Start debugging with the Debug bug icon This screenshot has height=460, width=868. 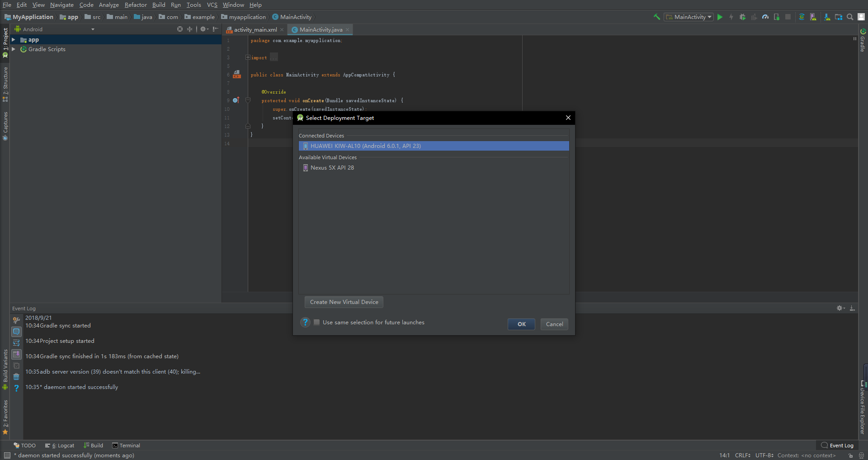[x=742, y=17]
